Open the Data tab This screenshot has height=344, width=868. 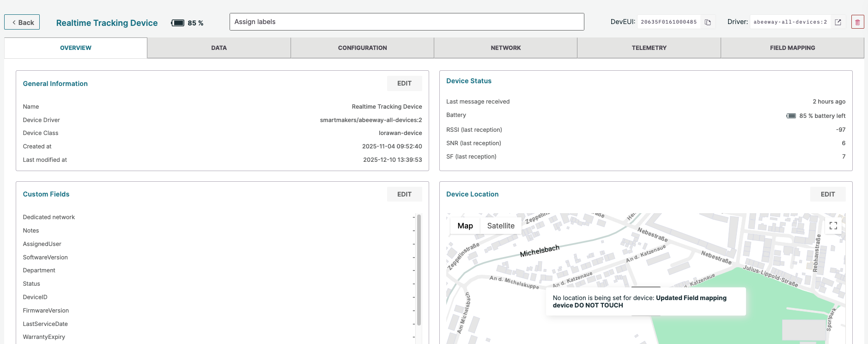pyautogui.click(x=219, y=48)
